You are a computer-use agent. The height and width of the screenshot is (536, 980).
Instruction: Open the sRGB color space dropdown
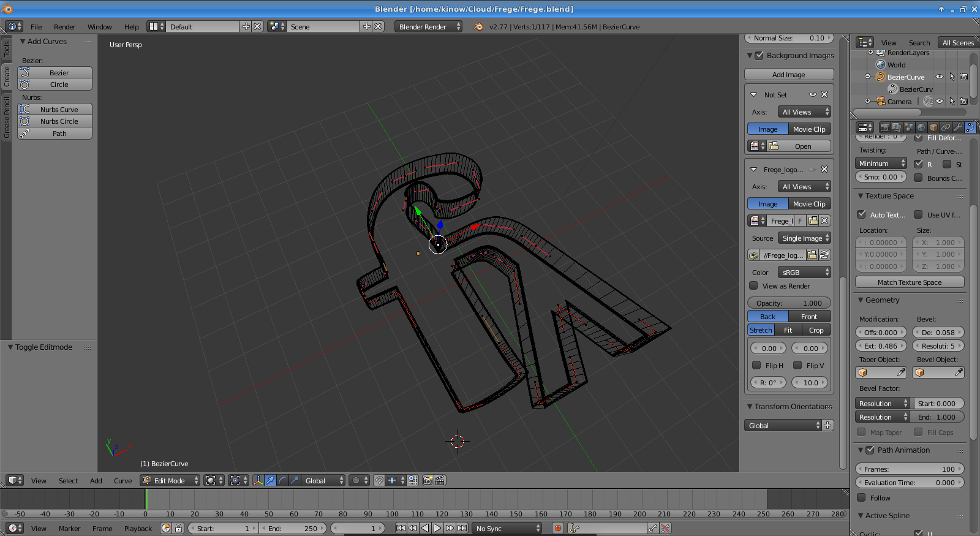(804, 272)
